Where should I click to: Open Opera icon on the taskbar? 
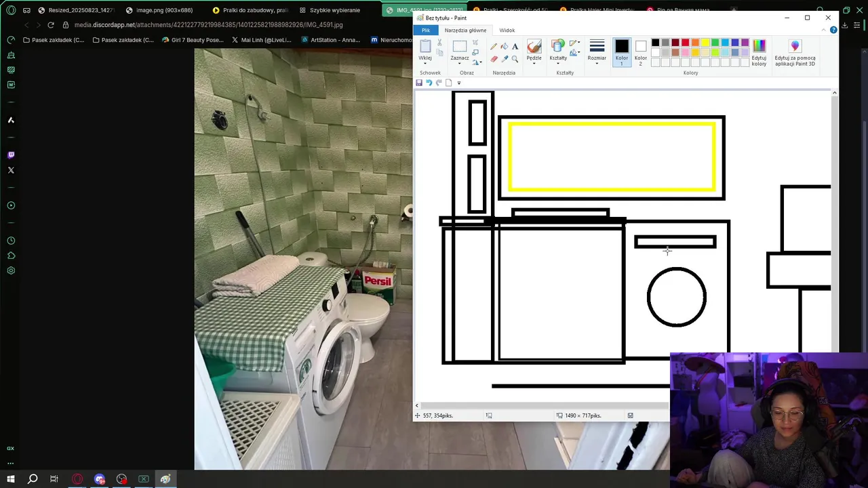click(x=77, y=479)
